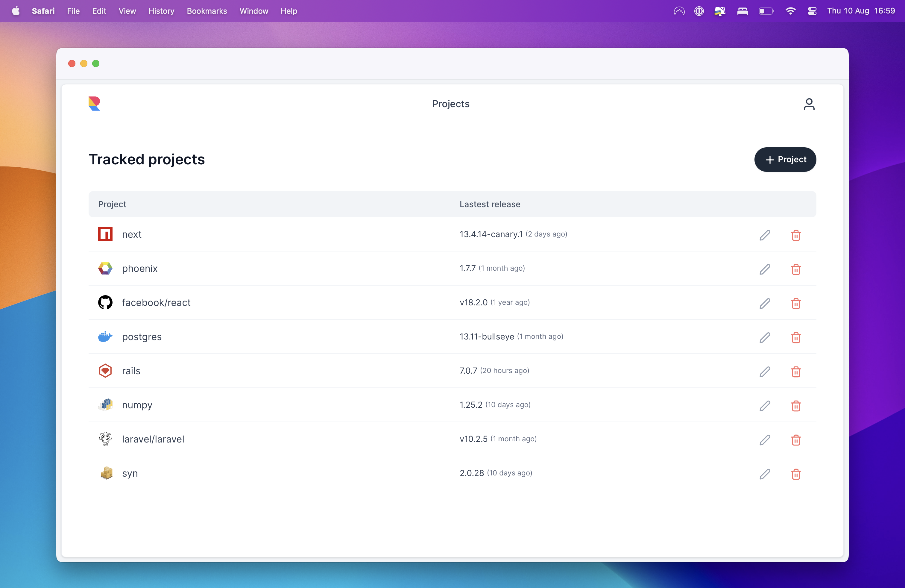Open the History menu
Screen dimensions: 905x588
pos(161,11)
